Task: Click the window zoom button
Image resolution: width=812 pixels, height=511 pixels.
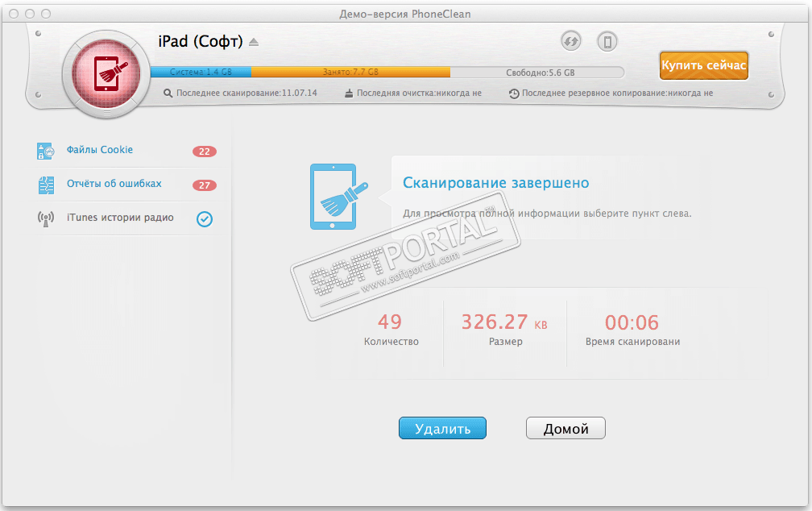Action: (x=46, y=14)
